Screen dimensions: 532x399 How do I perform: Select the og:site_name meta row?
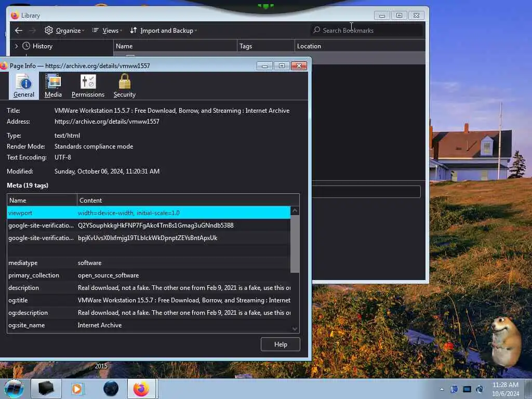(149, 325)
